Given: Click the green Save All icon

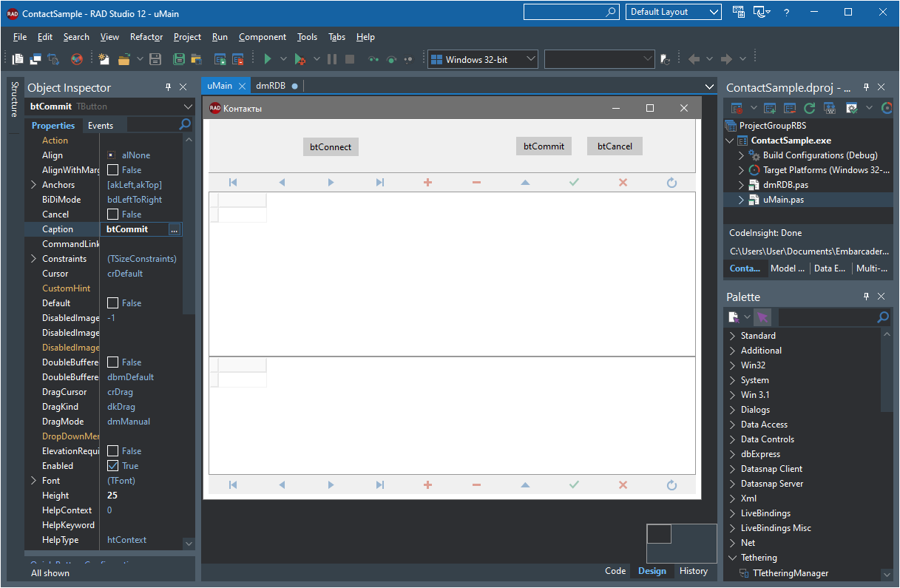Looking at the screenshot, I should tap(178, 59).
